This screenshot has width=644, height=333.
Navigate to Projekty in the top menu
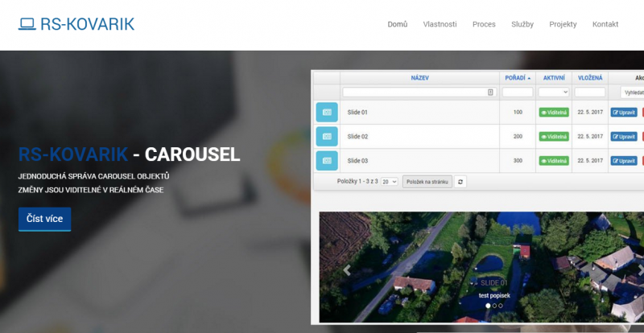pyautogui.click(x=563, y=24)
